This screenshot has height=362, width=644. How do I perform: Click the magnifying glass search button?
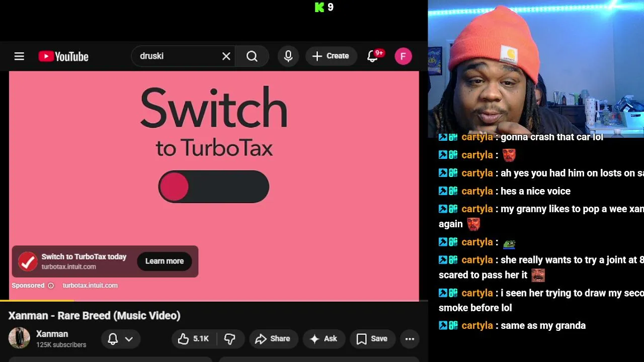tap(252, 56)
